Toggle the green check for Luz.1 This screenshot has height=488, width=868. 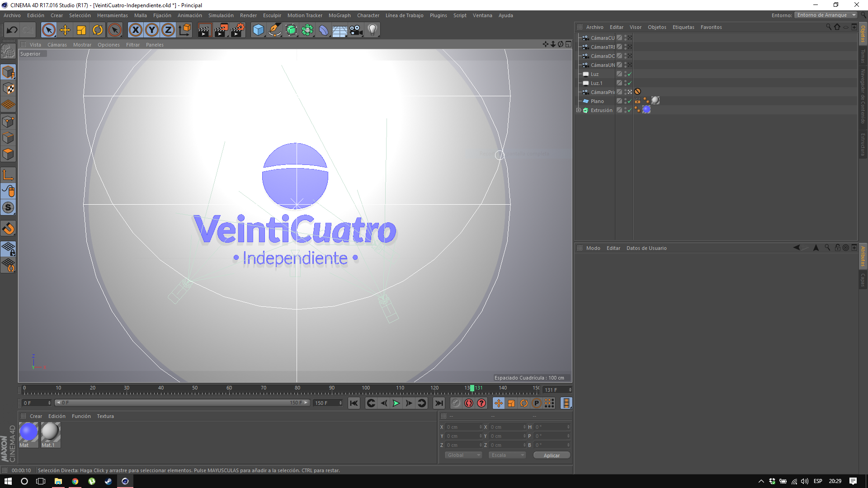630,83
